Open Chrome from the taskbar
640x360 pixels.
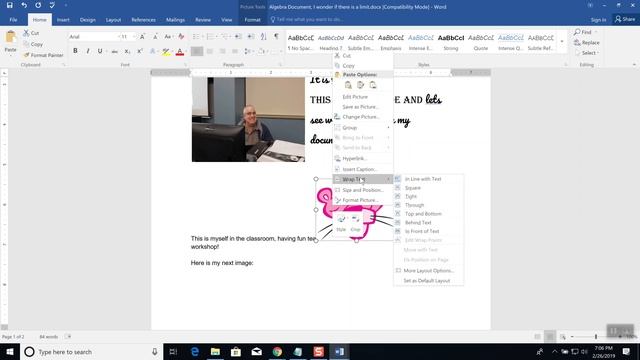(x=277, y=351)
